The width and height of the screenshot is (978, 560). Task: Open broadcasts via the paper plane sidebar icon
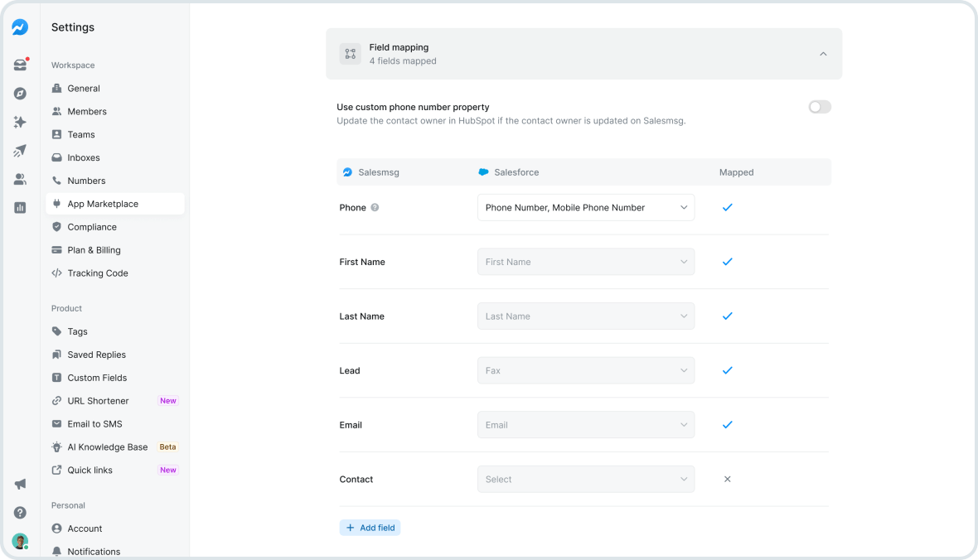pyautogui.click(x=20, y=151)
